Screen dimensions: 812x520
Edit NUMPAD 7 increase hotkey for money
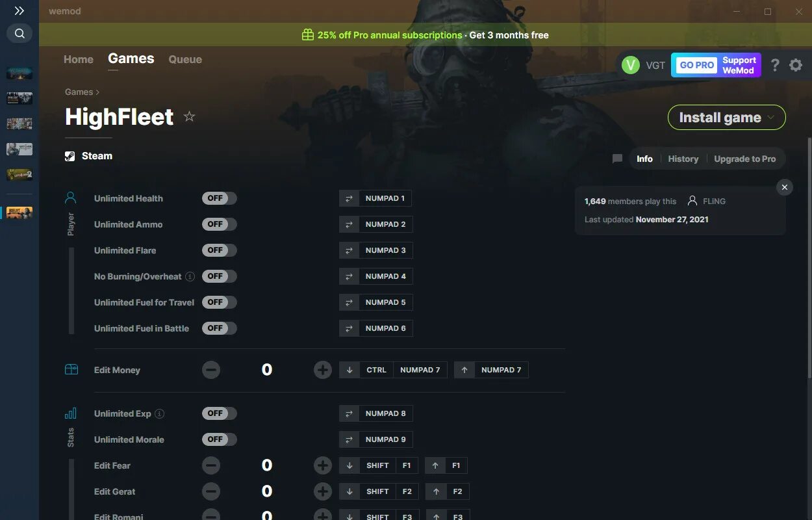point(491,370)
